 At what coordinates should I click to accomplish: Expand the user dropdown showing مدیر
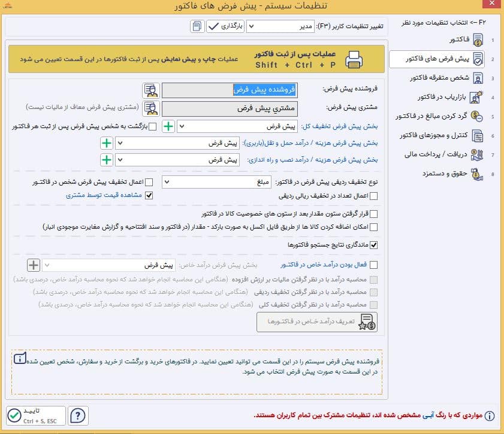(x=280, y=26)
